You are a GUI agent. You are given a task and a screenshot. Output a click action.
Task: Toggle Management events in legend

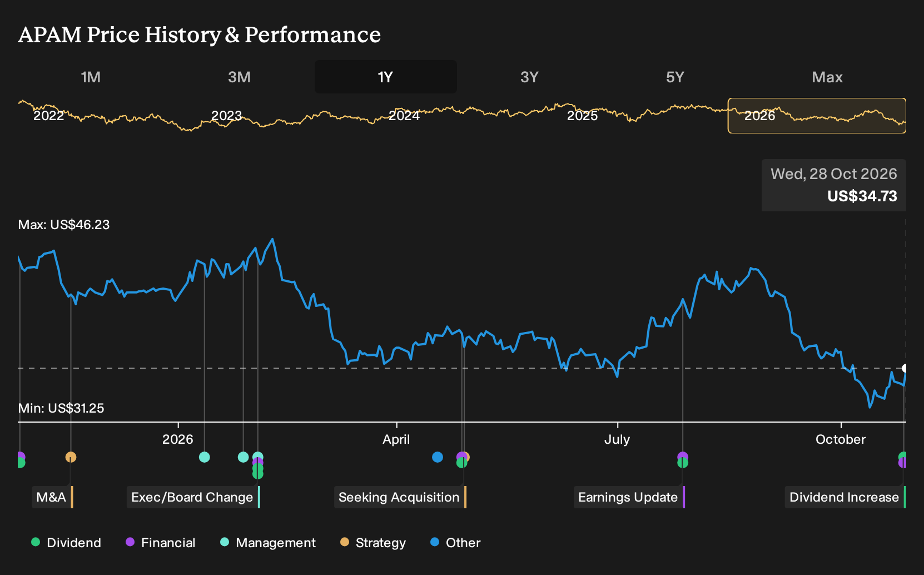point(268,543)
